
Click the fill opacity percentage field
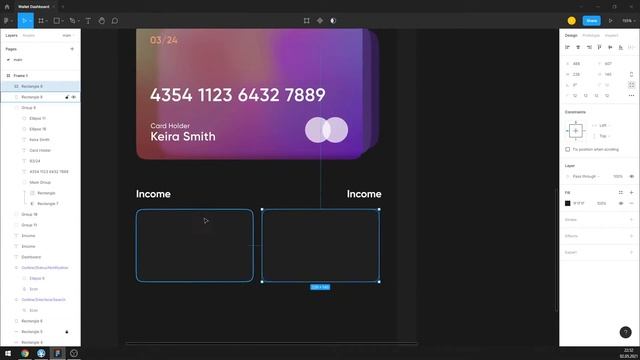click(x=602, y=203)
